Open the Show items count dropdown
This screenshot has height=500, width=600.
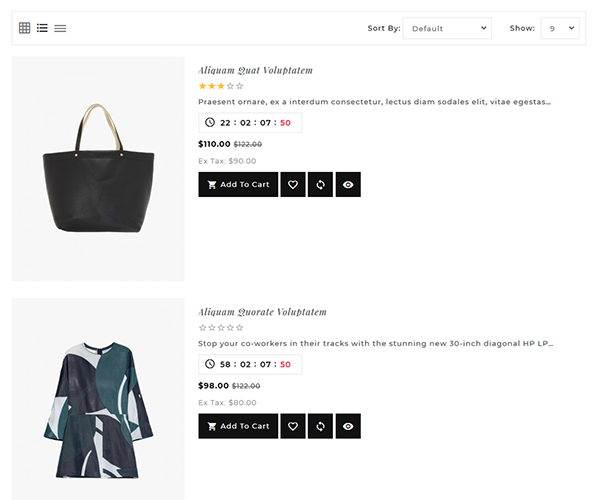560,28
